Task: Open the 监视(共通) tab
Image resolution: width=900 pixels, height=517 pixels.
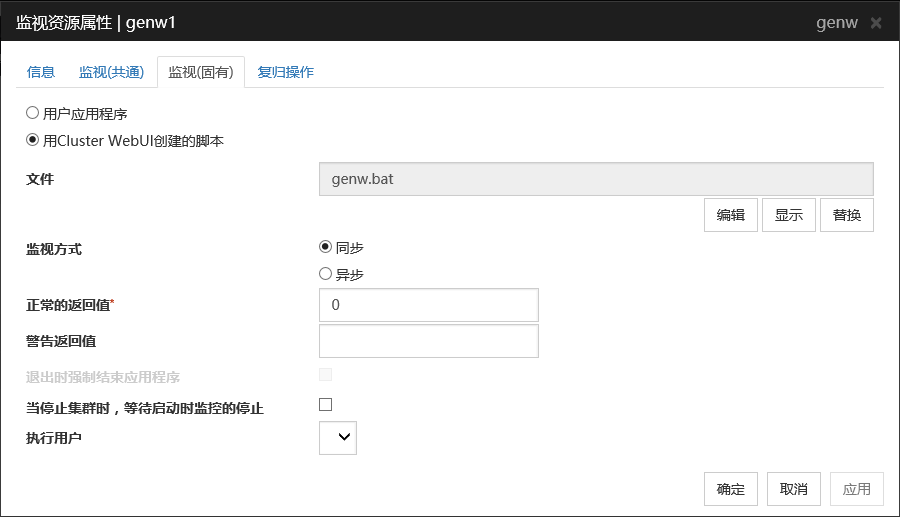Action: click(111, 72)
